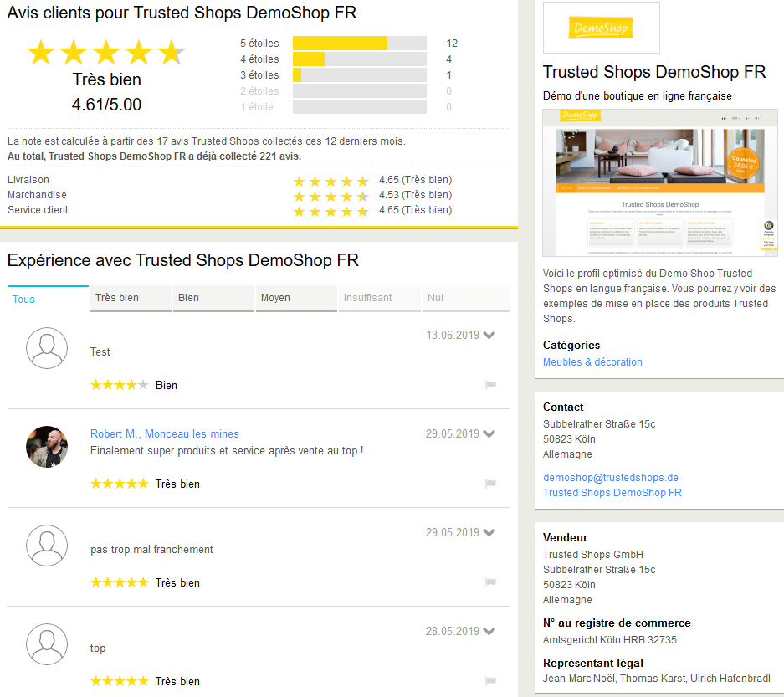Click 'Démo d'une boutique en ligne française' text
Screen dimensions: 784x697
coord(637,95)
